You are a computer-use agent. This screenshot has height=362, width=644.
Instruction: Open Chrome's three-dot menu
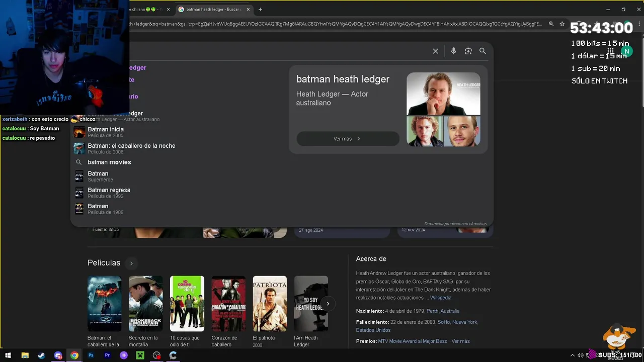(639, 24)
